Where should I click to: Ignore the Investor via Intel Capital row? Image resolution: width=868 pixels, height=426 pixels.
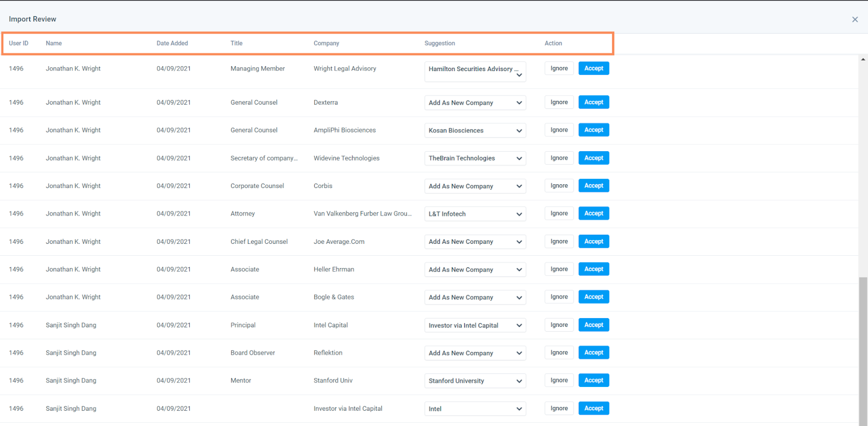click(x=559, y=408)
